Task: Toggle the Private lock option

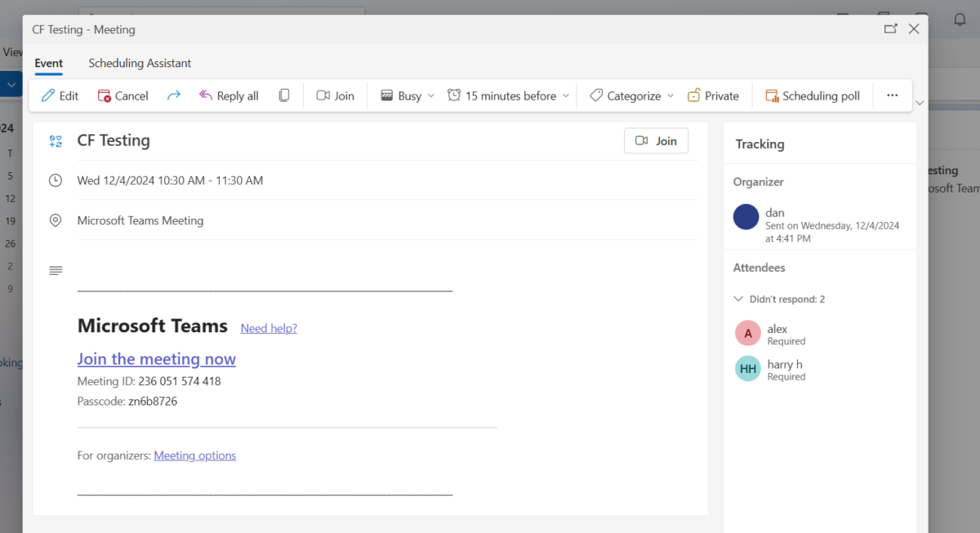Action: pyautogui.click(x=713, y=95)
